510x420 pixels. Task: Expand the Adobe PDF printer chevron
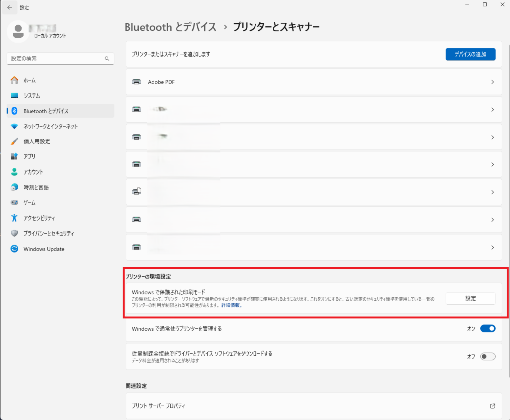pyautogui.click(x=492, y=82)
